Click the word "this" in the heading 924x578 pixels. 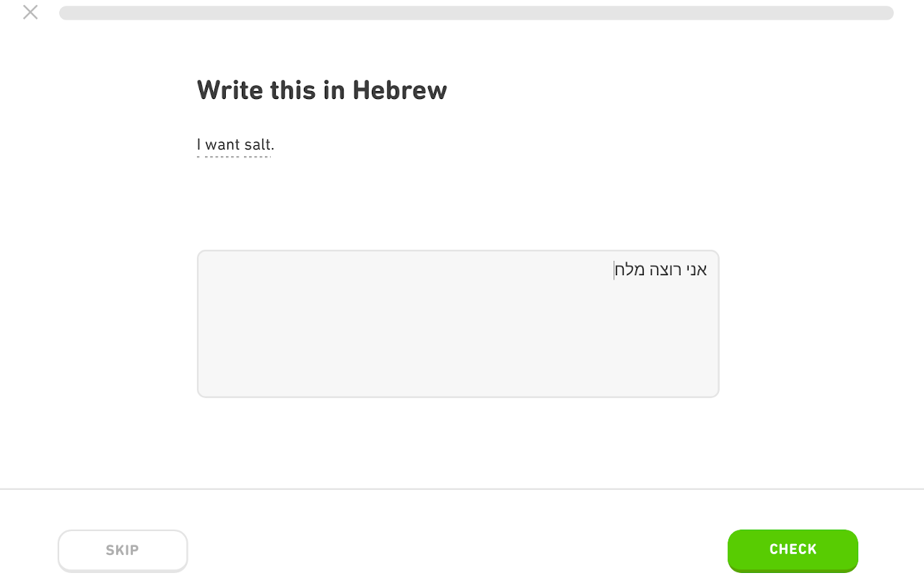[293, 90]
